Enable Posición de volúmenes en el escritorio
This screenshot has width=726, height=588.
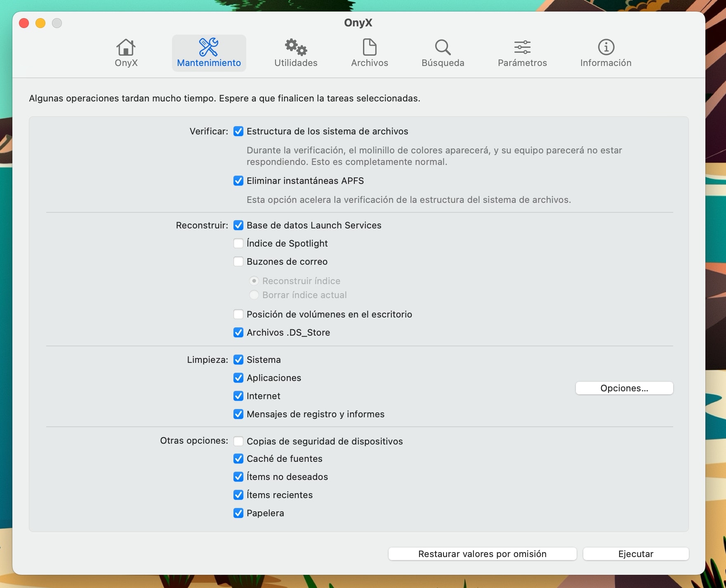click(238, 314)
